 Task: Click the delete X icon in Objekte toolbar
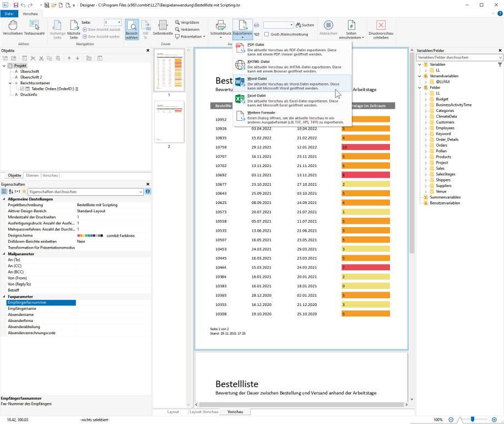(33, 58)
